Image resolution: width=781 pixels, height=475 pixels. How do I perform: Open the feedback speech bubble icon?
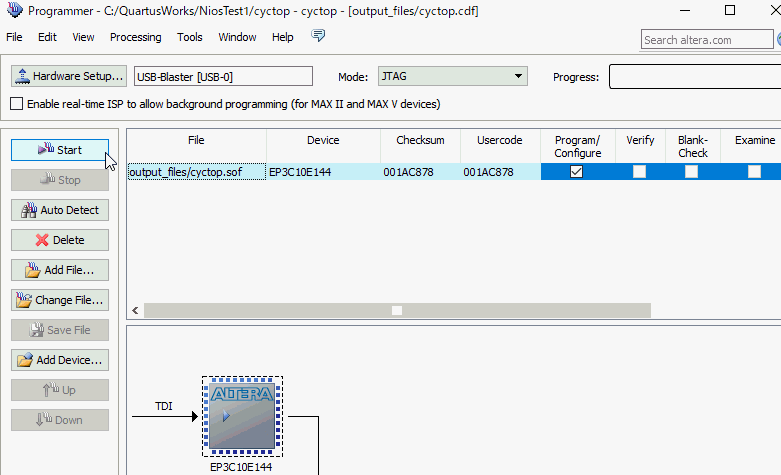(318, 35)
